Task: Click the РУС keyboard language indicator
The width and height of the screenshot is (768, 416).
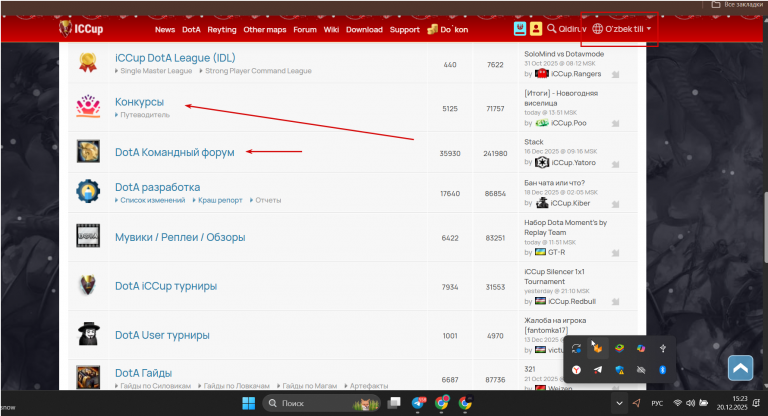Action: (657, 403)
